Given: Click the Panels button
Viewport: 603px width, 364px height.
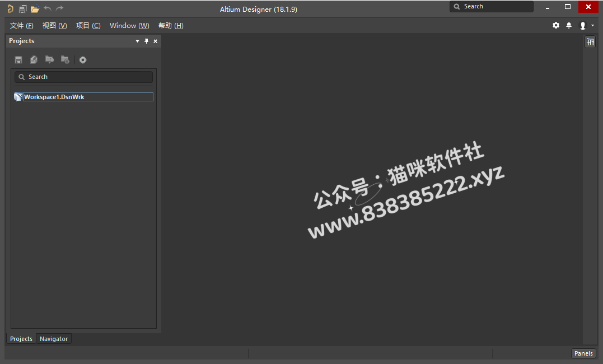Looking at the screenshot, I should [583, 353].
